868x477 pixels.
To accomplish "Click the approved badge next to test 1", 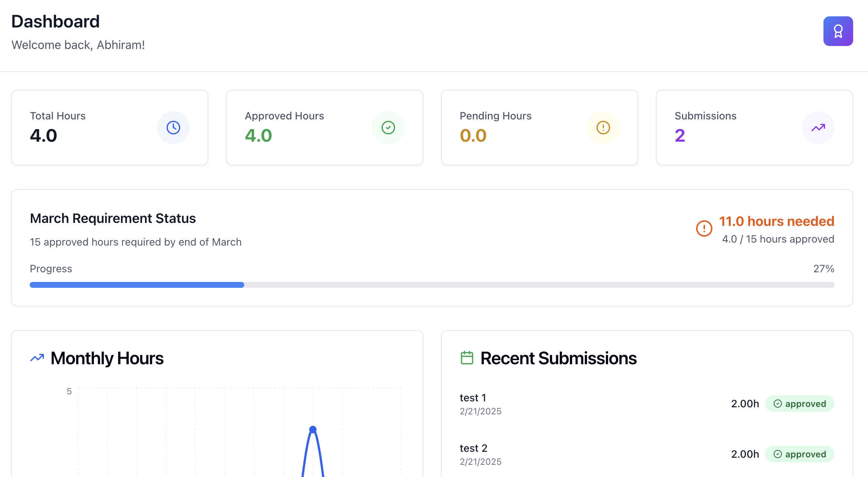I will pos(800,403).
